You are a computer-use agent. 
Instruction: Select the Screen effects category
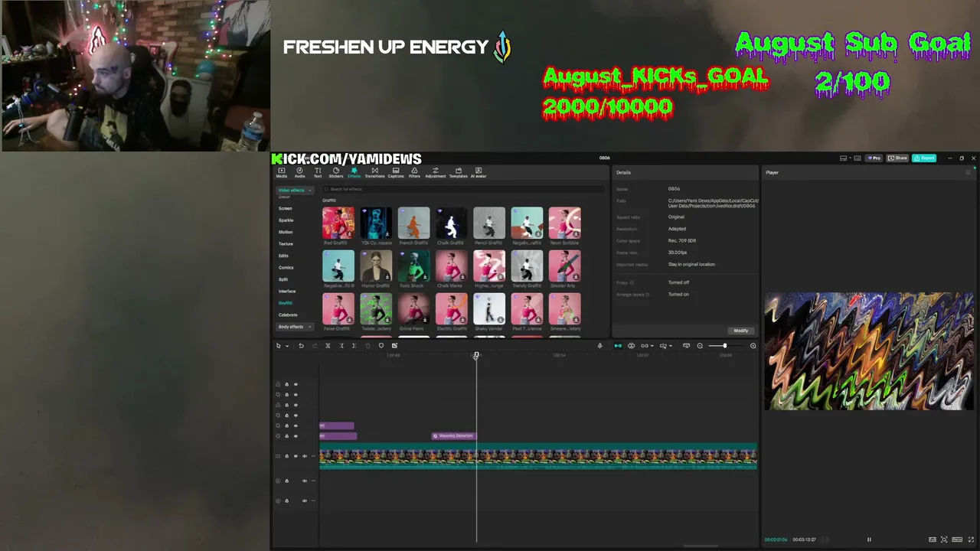286,208
